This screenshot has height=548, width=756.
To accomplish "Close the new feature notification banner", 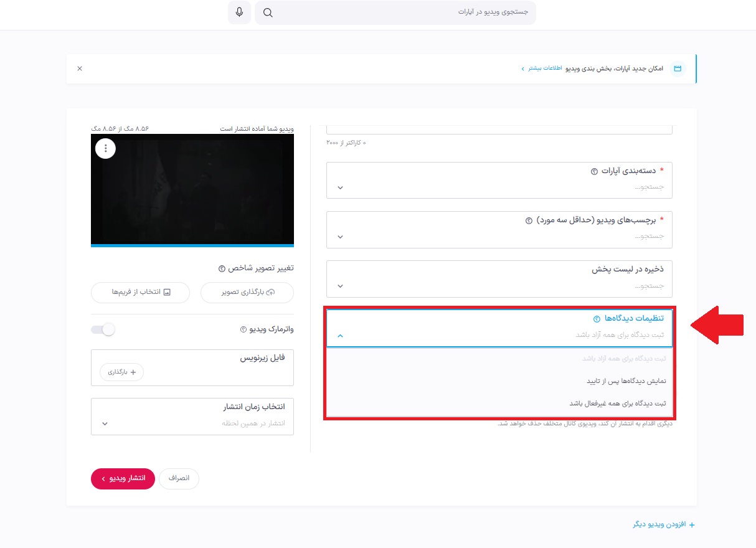I will (80, 68).
